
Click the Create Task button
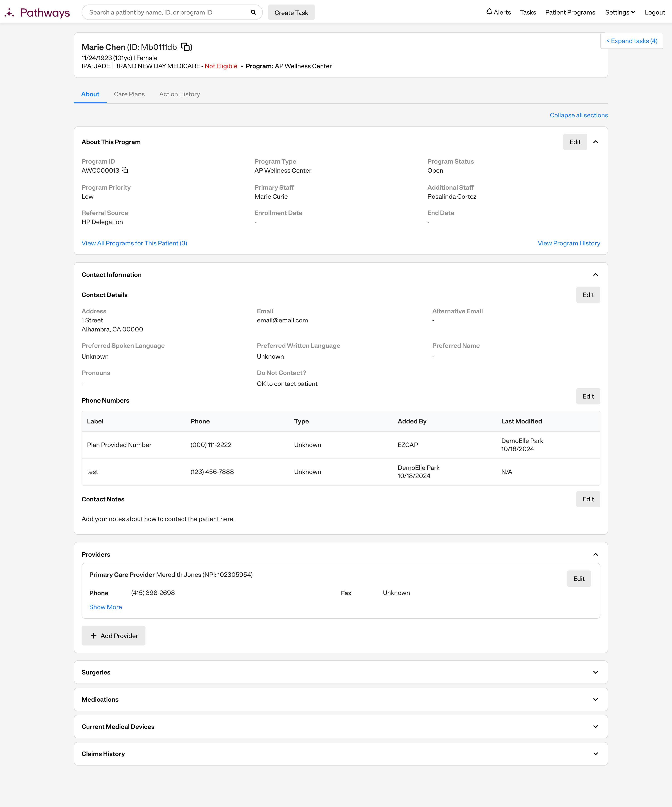pyautogui.click(x=291, y=12)
